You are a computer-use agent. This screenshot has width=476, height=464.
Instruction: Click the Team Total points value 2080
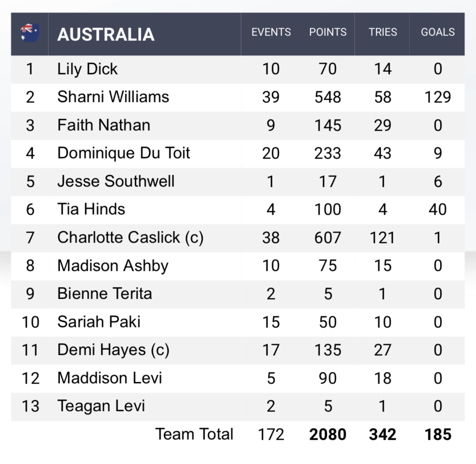click(x=327, y=434)
